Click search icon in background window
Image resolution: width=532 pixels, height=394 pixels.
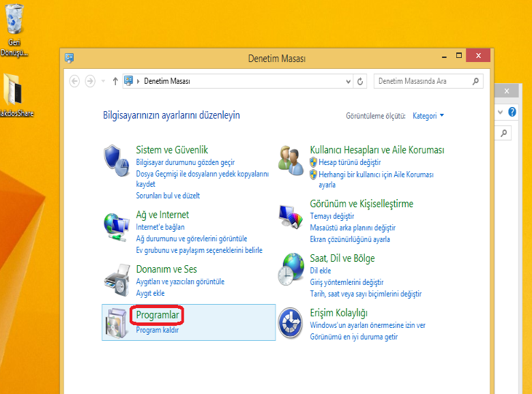point(504,133)
